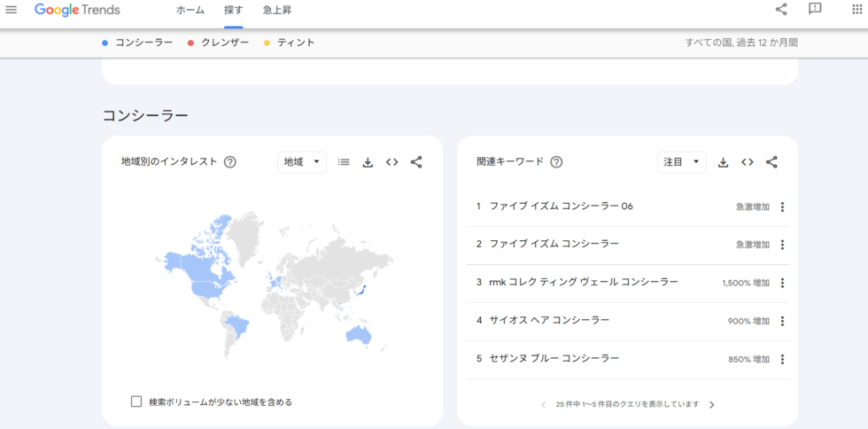Select the 探す tab
The width and height of the screenshot is (868, 429).
click(234, 10)
